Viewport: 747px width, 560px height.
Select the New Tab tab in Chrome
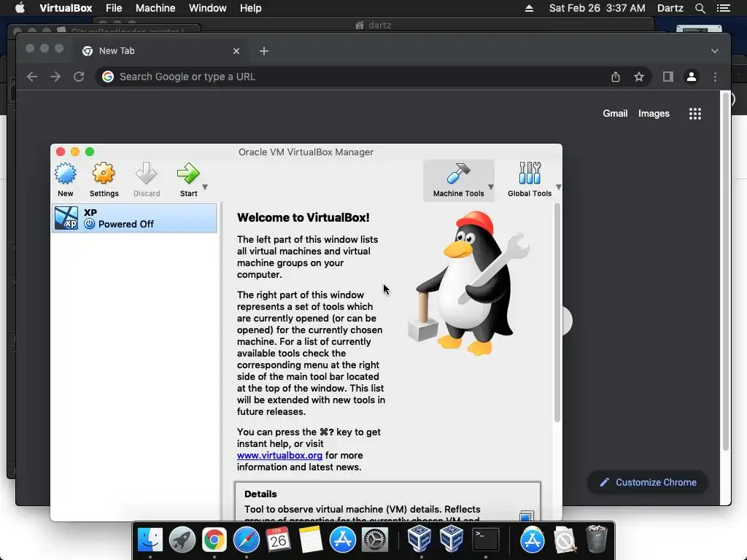(x=160, y=51)
